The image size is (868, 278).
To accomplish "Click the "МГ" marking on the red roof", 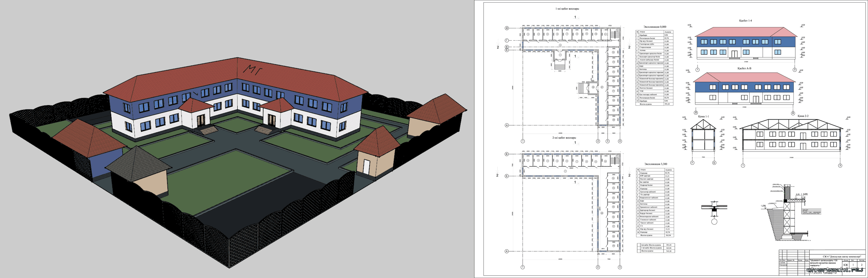I will pos(254,69).
